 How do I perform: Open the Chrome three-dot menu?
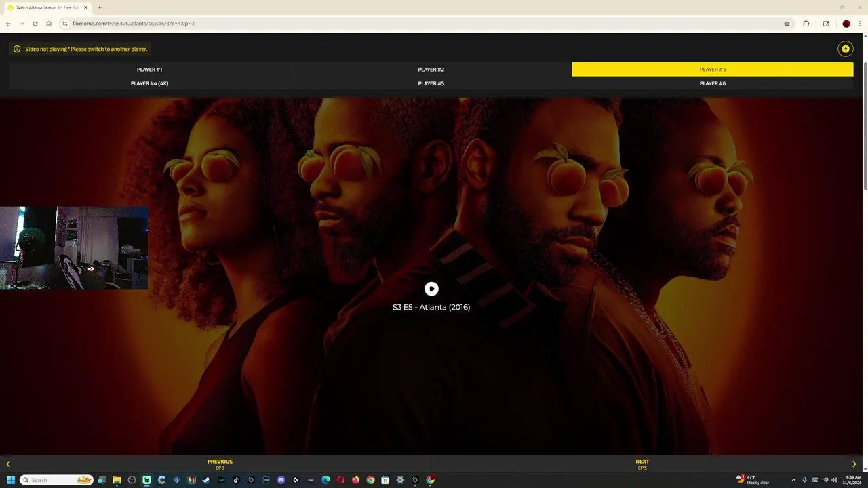(860, 24)
